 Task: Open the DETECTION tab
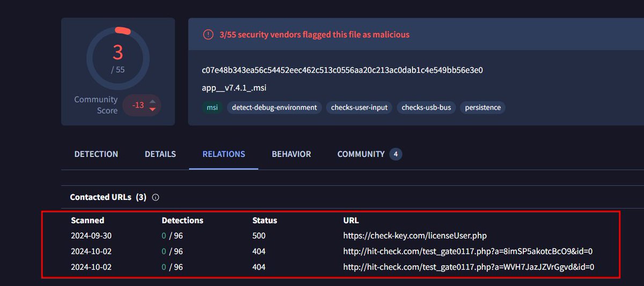96,154
